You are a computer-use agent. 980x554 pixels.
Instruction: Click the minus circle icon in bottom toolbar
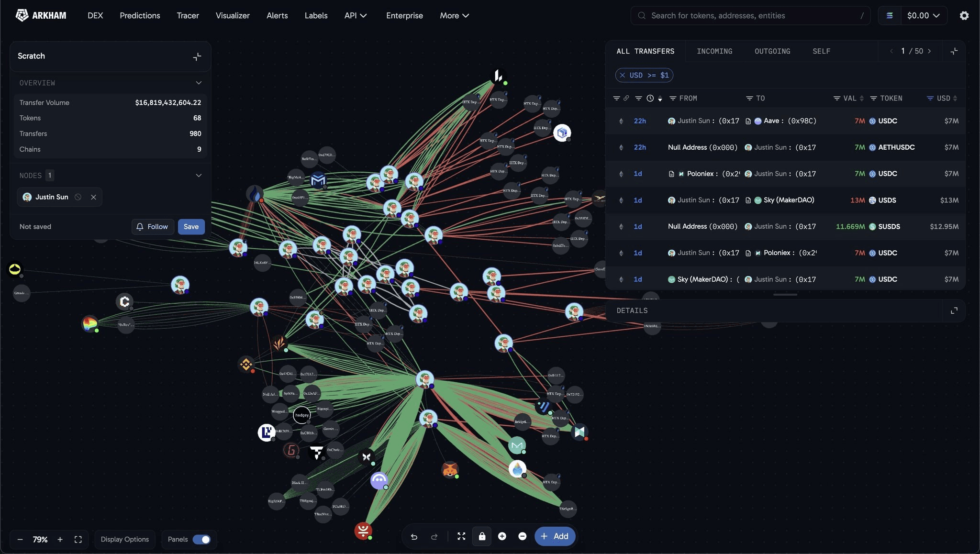click(523, 536)
